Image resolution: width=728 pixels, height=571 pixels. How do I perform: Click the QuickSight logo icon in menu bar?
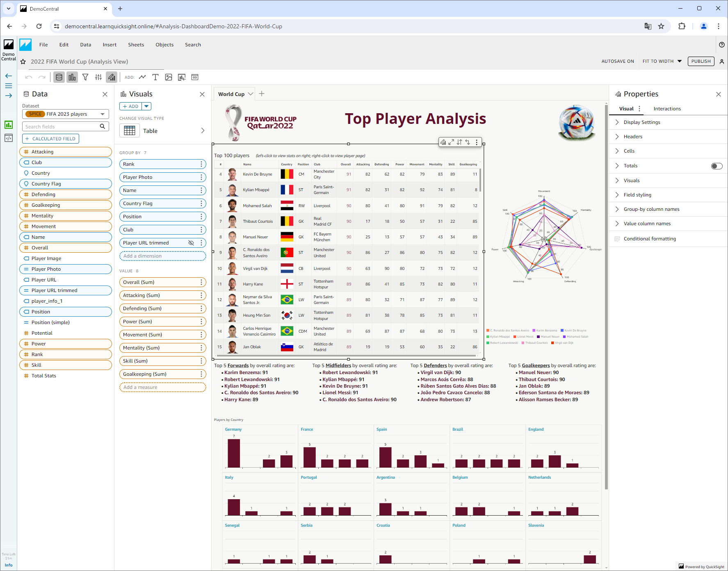tap(25, 45)
